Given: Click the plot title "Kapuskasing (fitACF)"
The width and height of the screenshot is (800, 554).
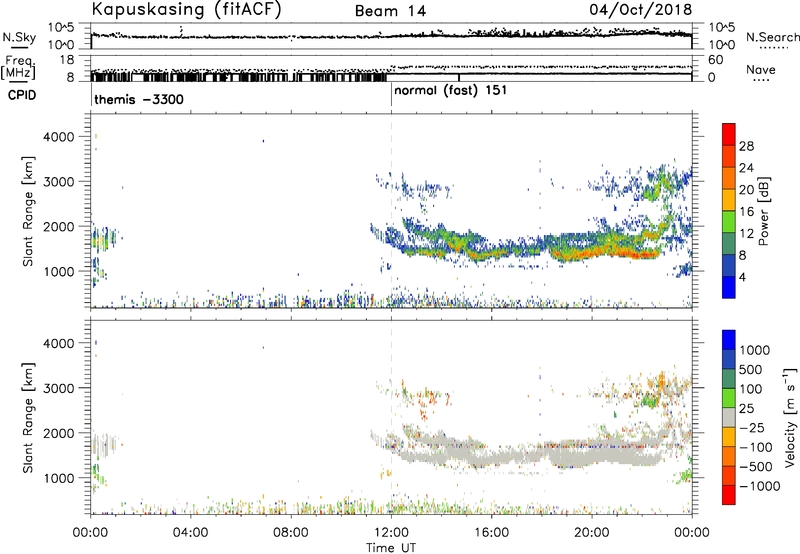Looking at the screenshot, I should coord(186,10).
